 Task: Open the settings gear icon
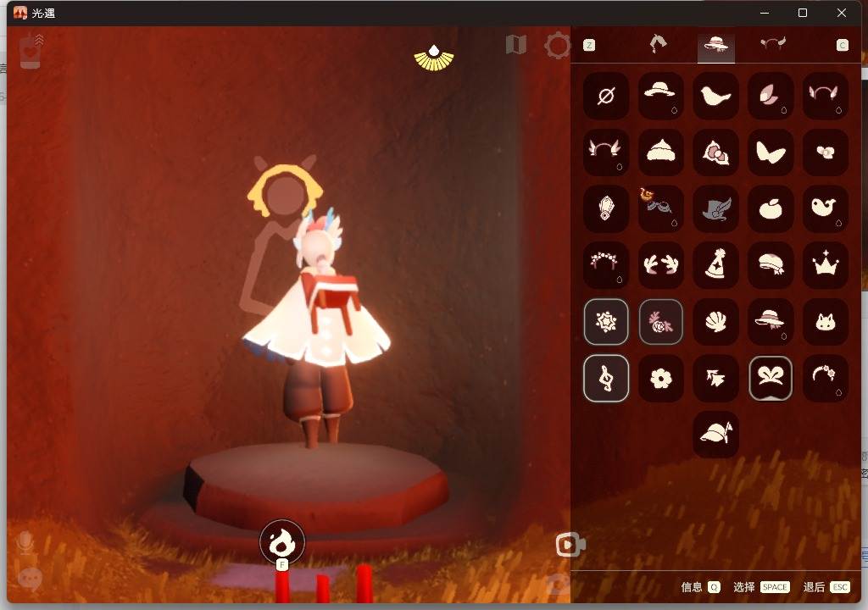coord(557,46)
